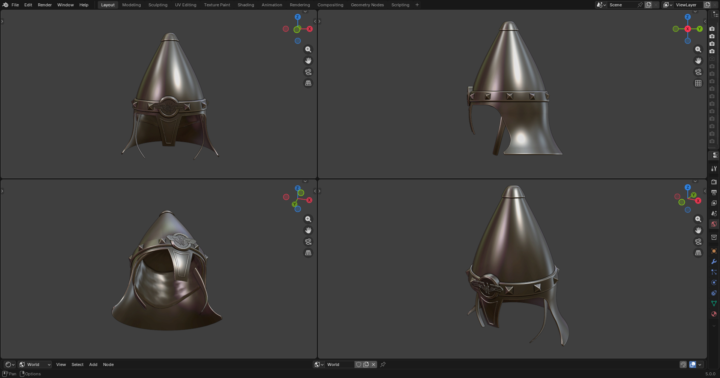Open the Edit menu
The image size is (720, 378).
coord(28,5)
